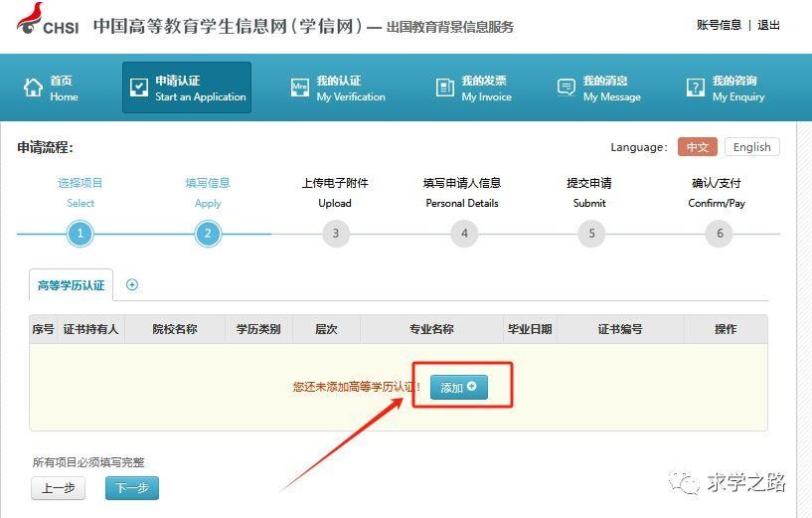Click 下一步 next step button
The height and width of the screenshot is (518, 812).
coord(132,488)
